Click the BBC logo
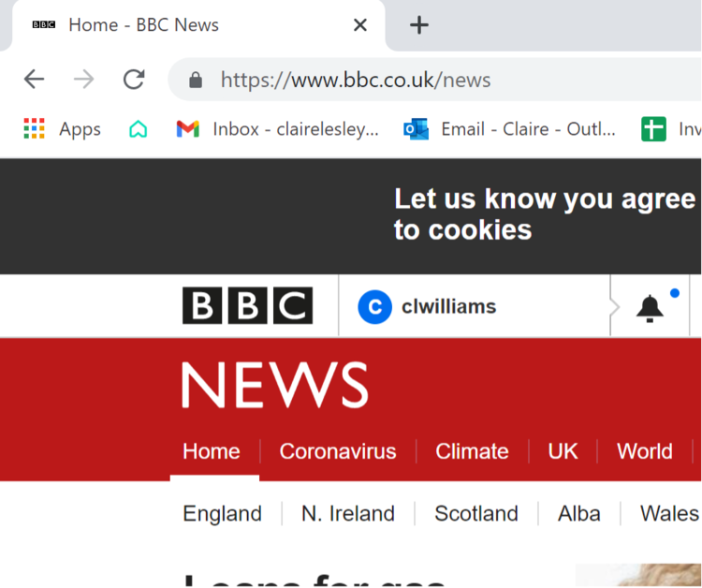This screenshot has height=588, width=702. point(248,305)
